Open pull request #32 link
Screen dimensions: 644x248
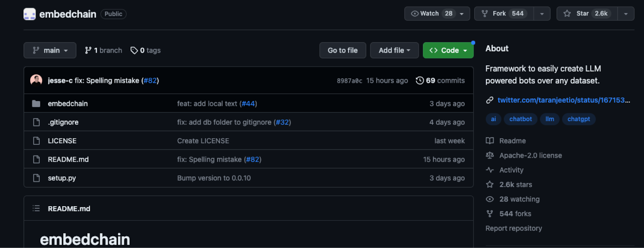[282, 122]
